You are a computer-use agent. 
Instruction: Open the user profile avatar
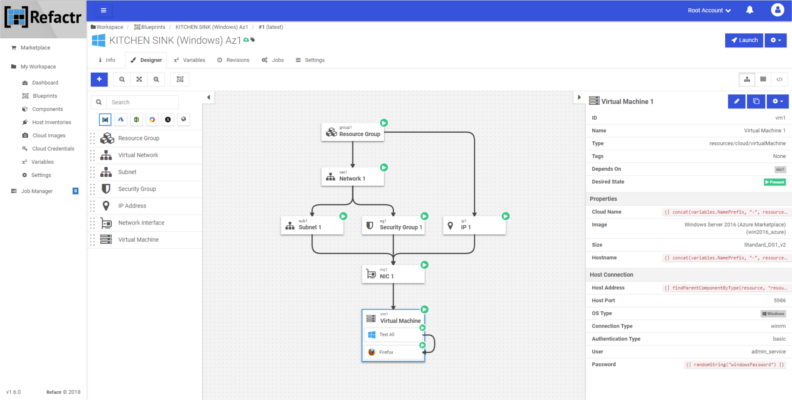coord(777,10)
